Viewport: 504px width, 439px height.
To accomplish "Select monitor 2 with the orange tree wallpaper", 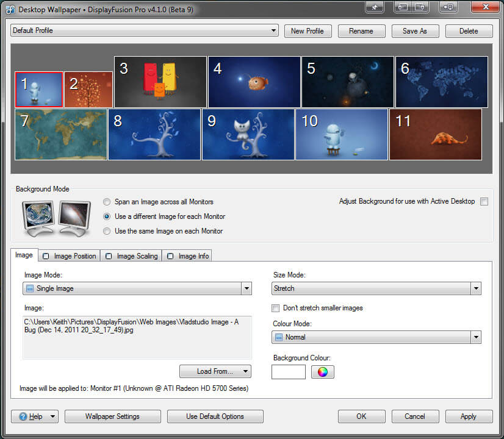I will (88, 89).
